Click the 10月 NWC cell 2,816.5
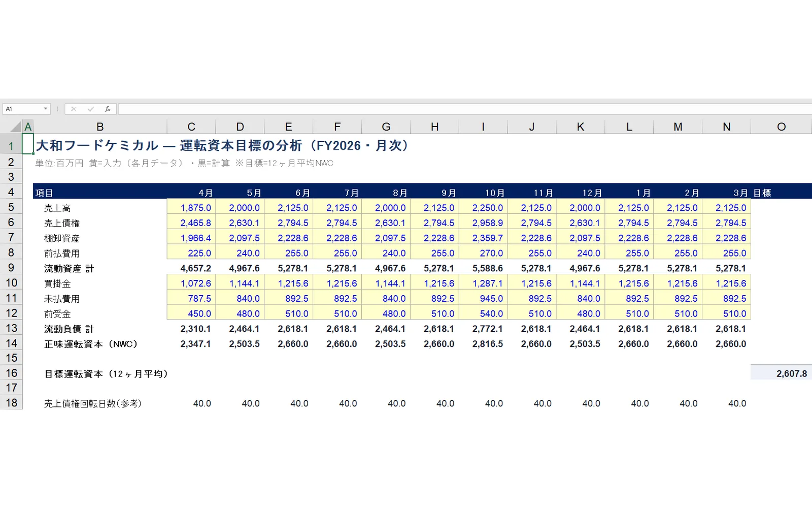This screenshot has width=812, height=508. (x=483, y=344)
